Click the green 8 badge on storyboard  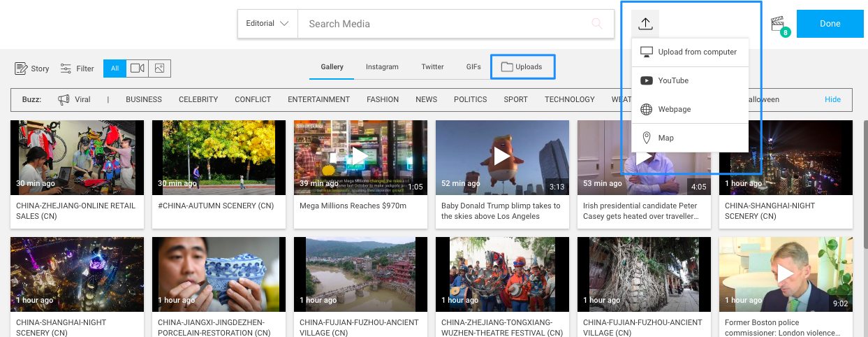click(x=786, y=32)
